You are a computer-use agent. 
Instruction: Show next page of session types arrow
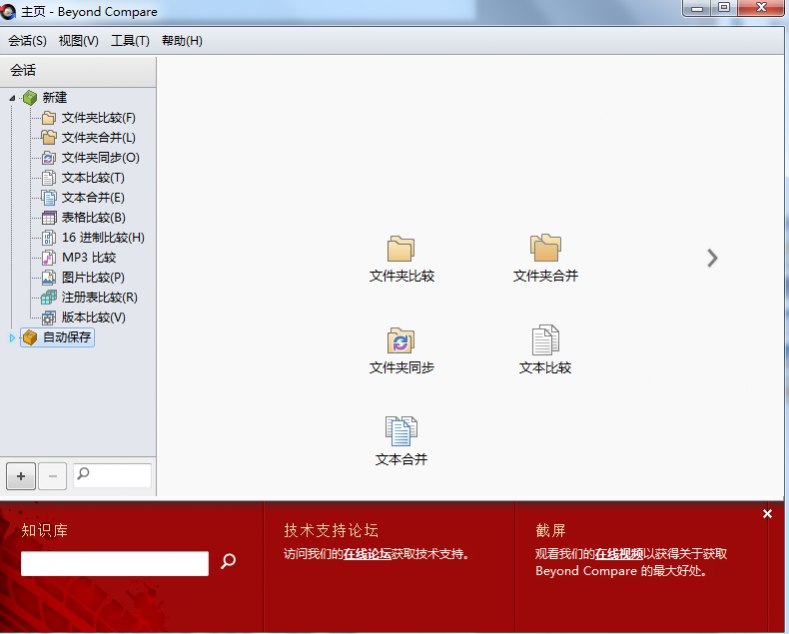coord(712,258)
